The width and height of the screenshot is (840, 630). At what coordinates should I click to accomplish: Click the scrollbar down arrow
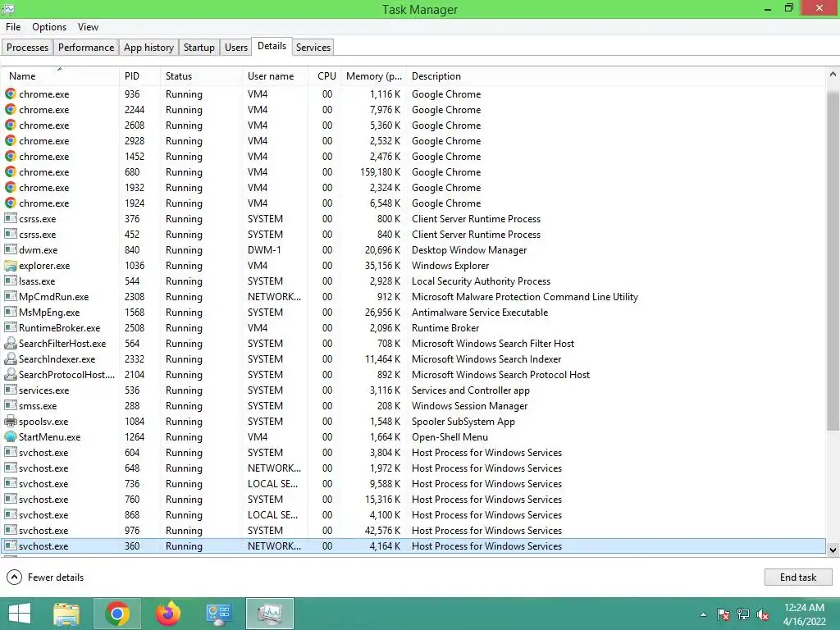(833, 550)
